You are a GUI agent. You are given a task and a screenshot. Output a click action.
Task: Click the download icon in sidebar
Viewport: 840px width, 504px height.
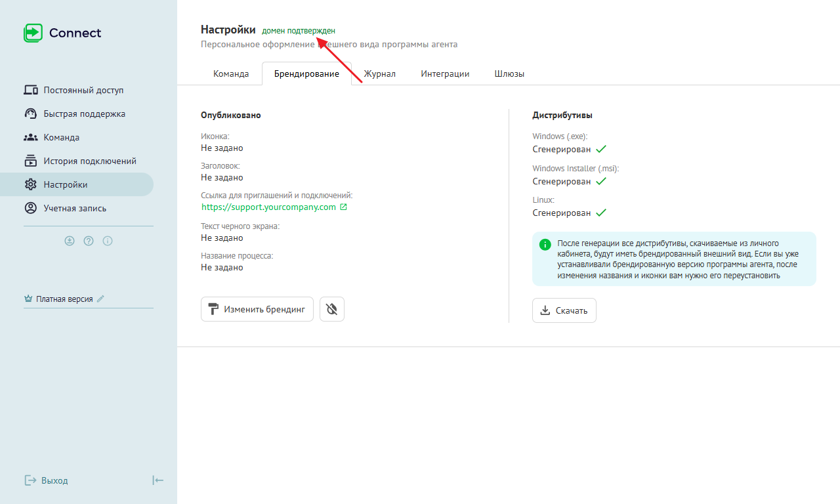[70, 241]
